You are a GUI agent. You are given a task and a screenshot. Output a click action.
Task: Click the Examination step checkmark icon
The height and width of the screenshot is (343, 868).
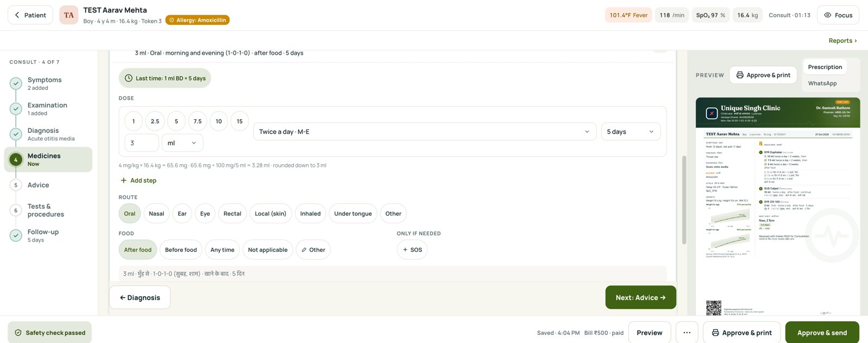click(16, 109)
